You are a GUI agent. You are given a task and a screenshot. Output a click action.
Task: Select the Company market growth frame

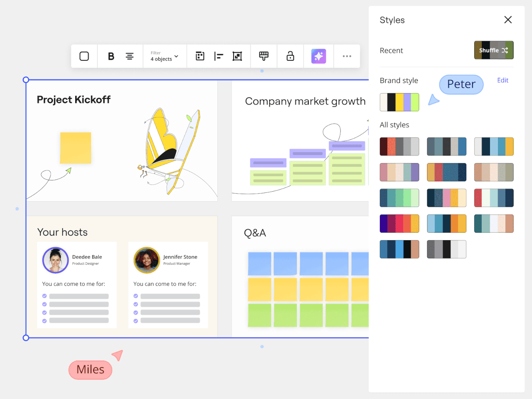[305, 101]
